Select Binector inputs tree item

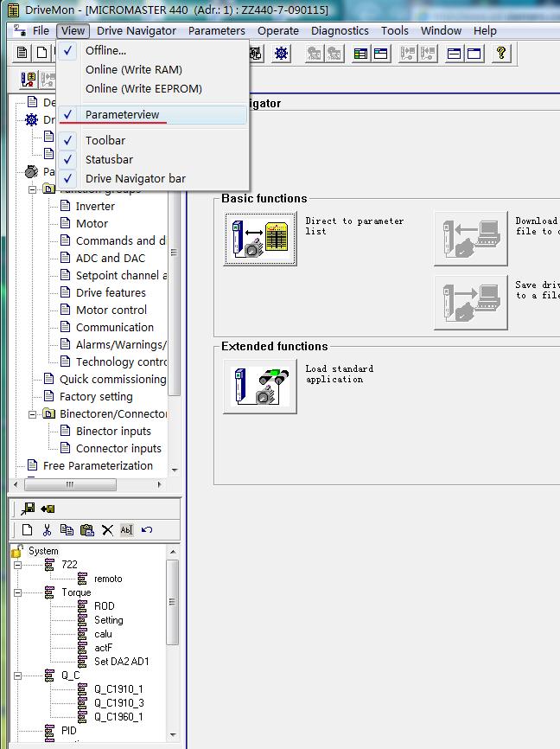[113, 432]
